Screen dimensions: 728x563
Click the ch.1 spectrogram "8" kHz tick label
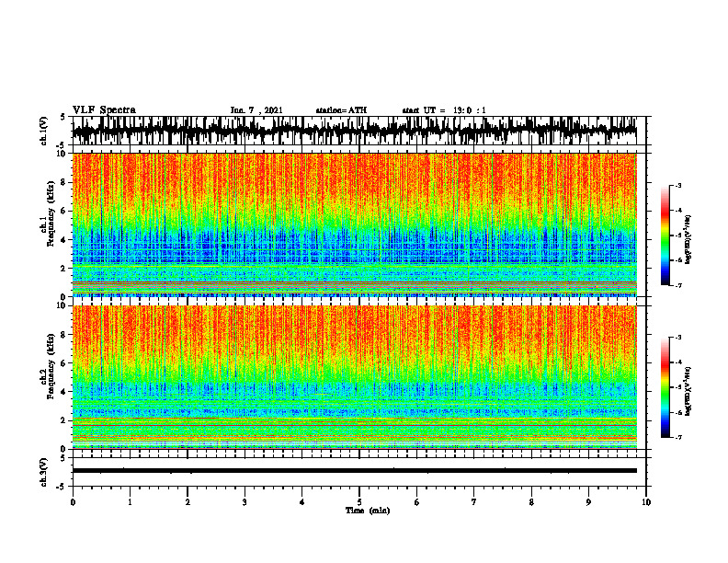click(64, 182)
